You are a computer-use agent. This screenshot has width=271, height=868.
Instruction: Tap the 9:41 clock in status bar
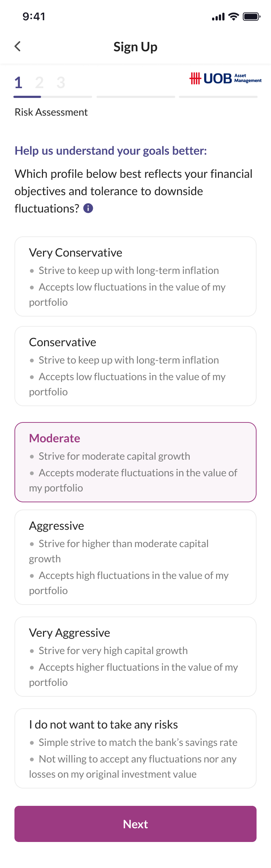[x=34, y=16]
